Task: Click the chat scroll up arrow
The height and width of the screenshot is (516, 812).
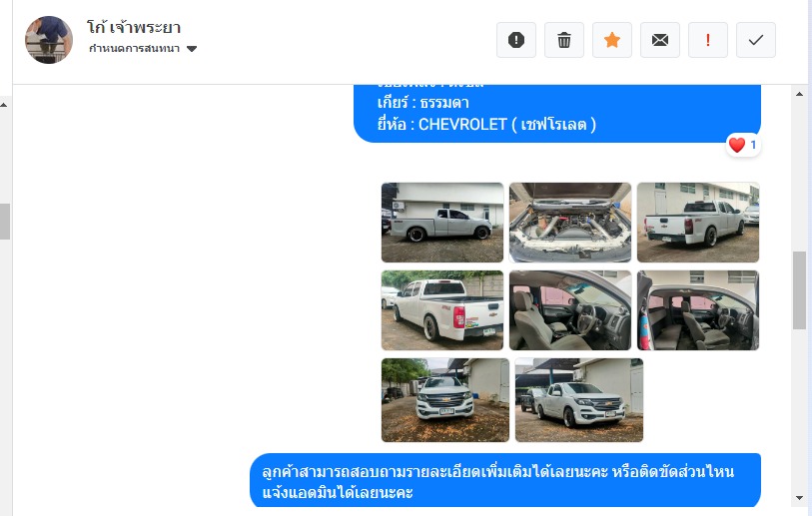Action: pyautogui.click(x=800, y=94)
